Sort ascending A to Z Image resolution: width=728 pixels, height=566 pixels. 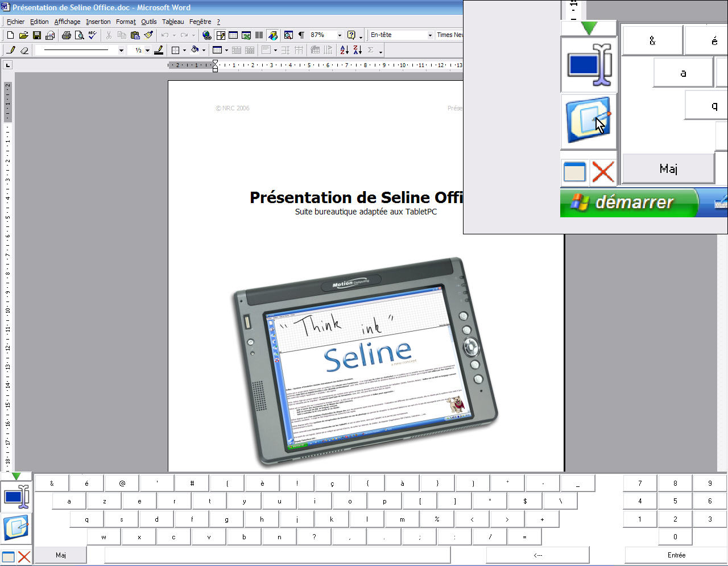click(x=344, y=50)
